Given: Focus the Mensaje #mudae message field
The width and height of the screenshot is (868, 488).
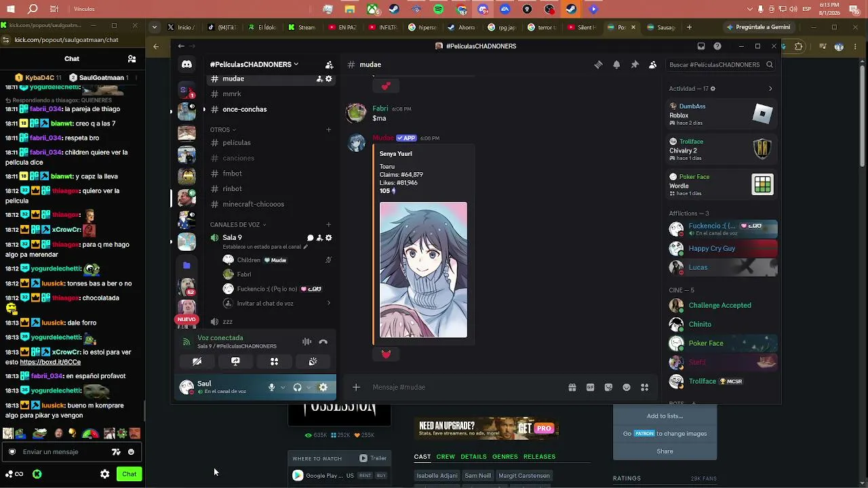Looking at the screenshot, I should pos(468,387).
